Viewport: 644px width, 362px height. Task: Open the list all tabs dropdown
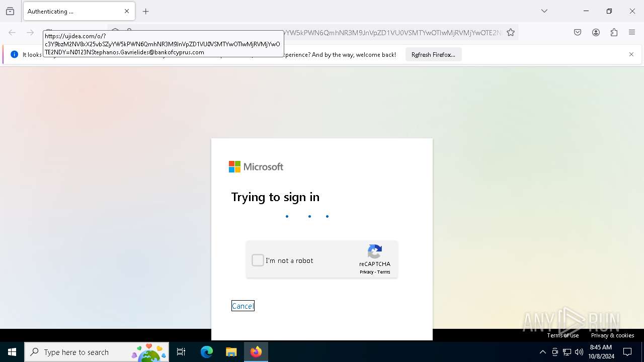click(x=544, y=11)
